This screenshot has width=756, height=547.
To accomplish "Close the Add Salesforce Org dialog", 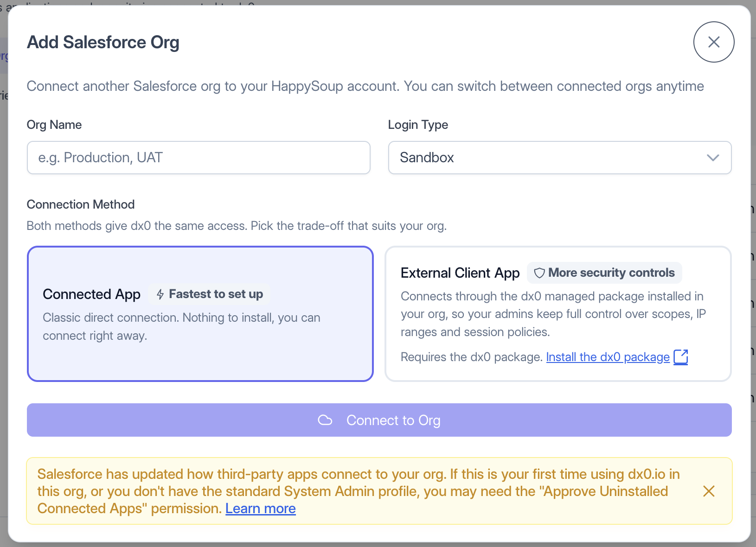I will [714, 42].
